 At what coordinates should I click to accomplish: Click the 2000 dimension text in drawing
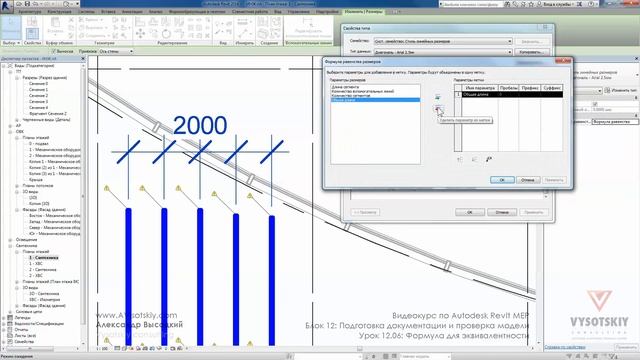click(200, 125)
